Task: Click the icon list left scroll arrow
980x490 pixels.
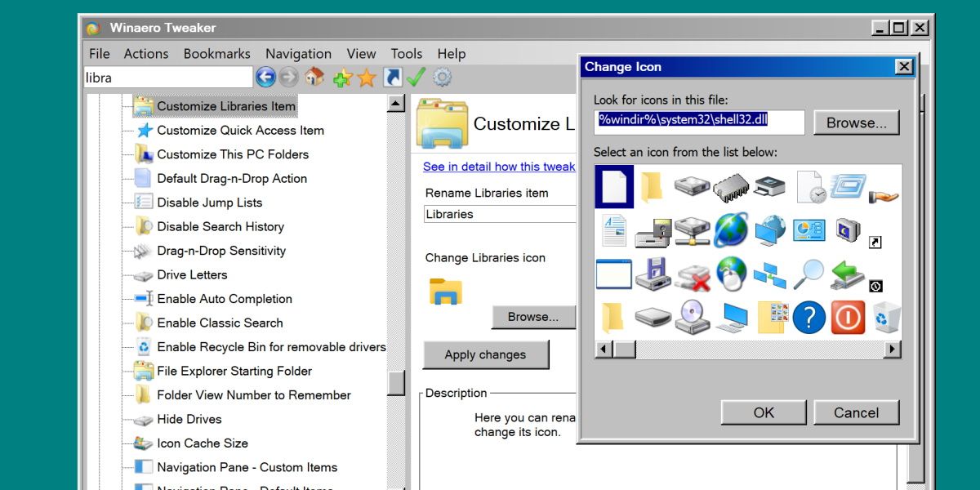Action: (x=604, y=350)
